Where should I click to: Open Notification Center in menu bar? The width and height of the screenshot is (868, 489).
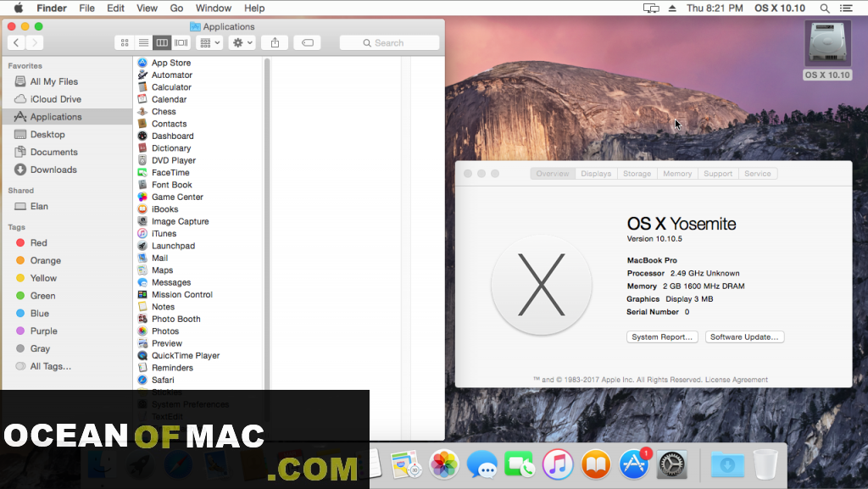pos(846,8)
